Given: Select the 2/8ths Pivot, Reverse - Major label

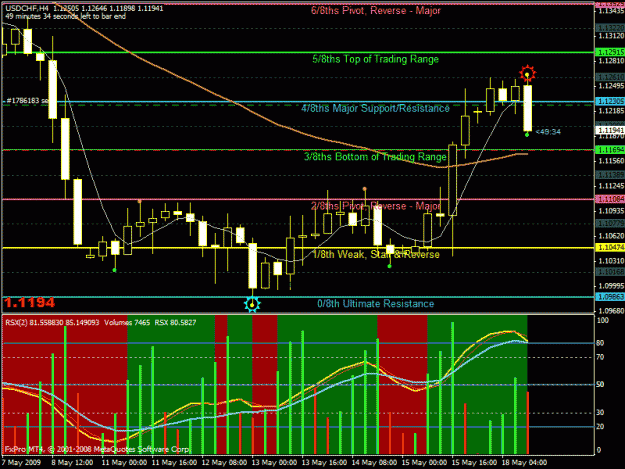Looking at the screenshot, I should [375, 206].
